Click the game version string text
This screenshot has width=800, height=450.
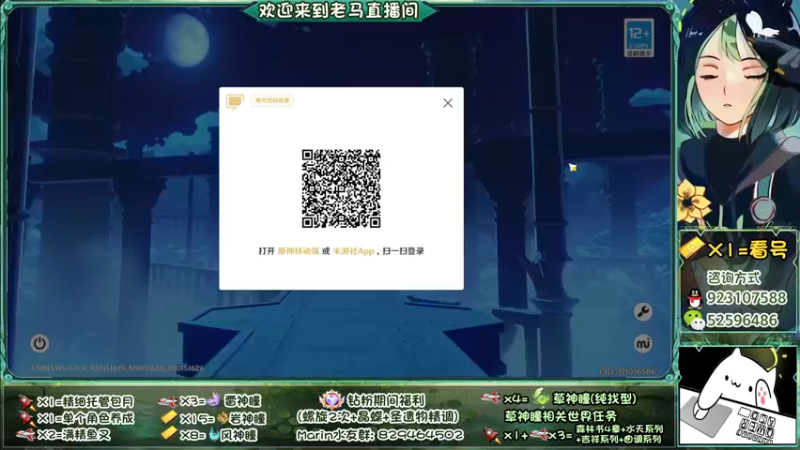[x=117, y=368]
